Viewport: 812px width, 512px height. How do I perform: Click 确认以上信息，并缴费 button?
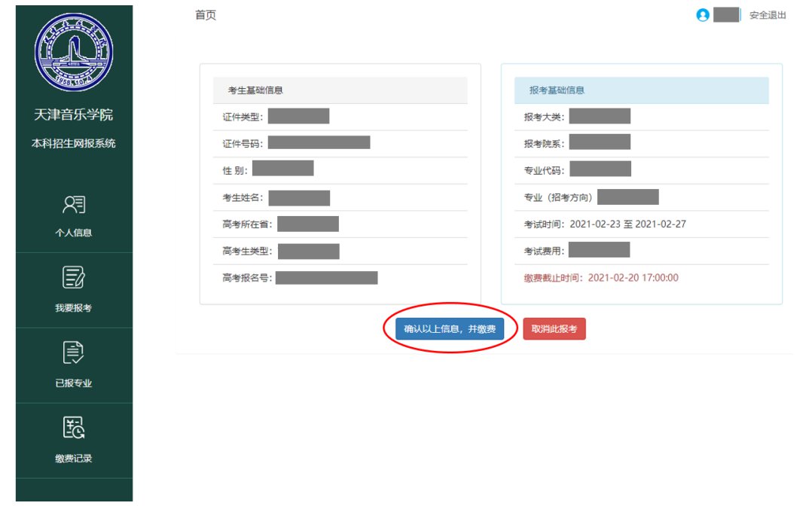(450, 329)
